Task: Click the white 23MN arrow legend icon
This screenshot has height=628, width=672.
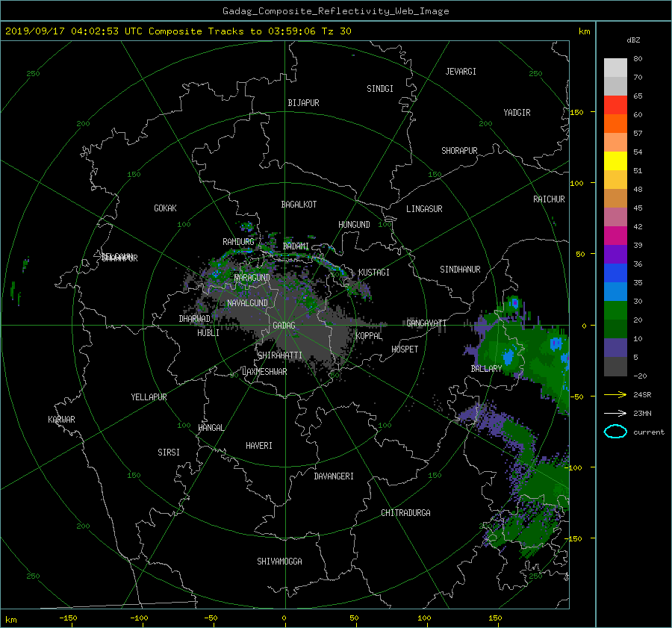Action: coord(615,413)
